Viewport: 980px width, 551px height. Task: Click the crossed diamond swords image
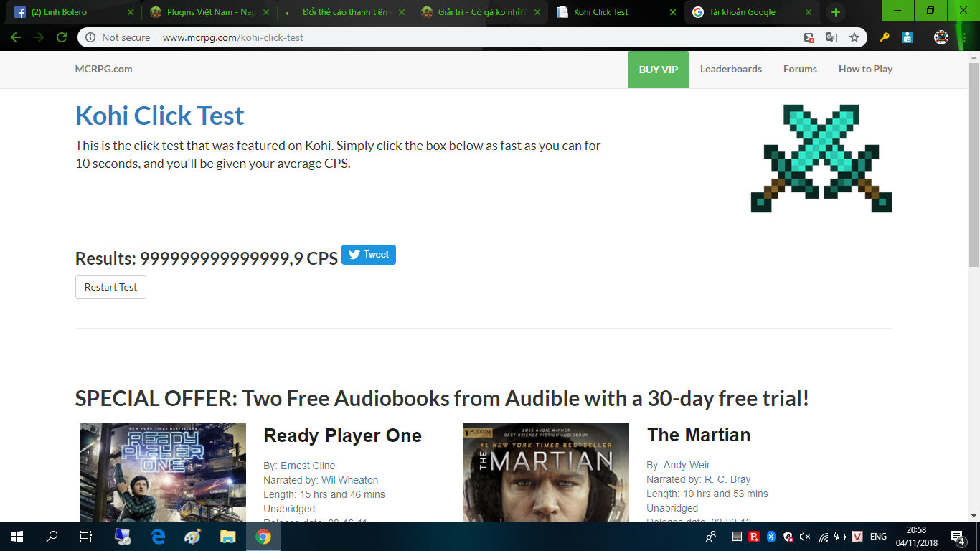(x=821, y=158)
